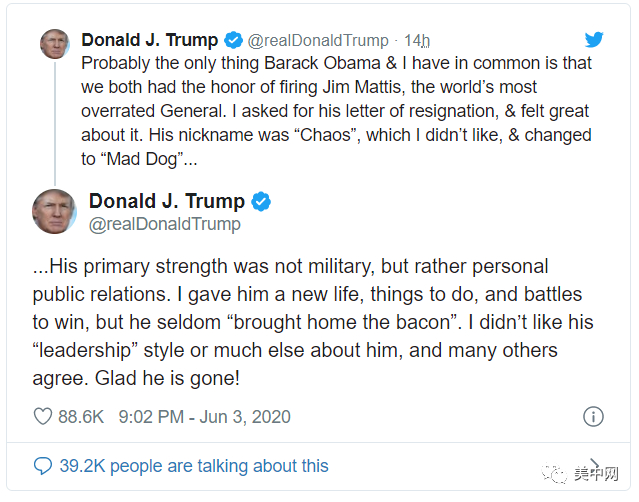Click the Twitter bird logo
Screen dimensions: 639x502
point(594,40)
